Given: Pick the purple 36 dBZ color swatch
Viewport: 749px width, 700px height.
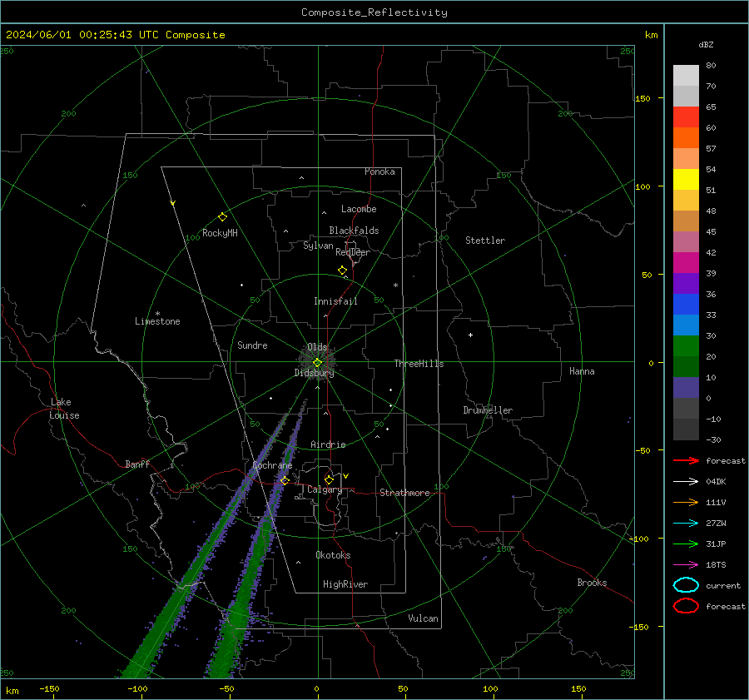Looking at the screenshot, I should tap(686, 283).
